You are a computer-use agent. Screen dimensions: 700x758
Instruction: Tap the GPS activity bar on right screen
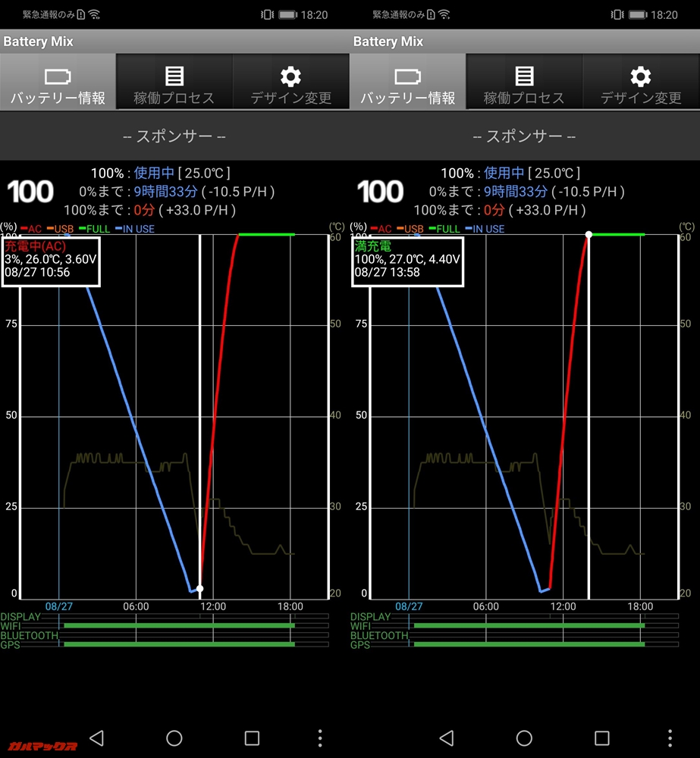tap(529, 644)
